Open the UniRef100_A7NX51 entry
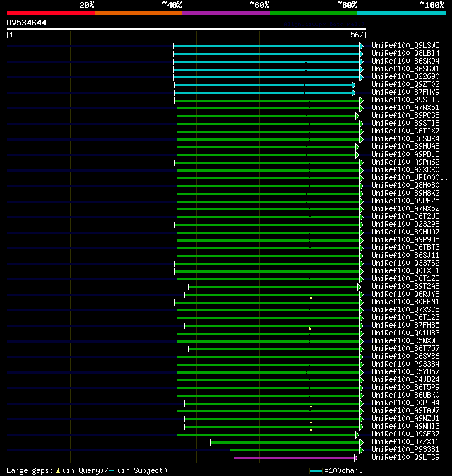 [x=405, y=108]
